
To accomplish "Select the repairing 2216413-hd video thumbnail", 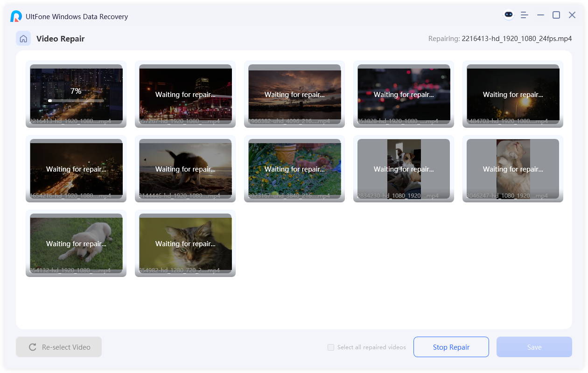I will coord(76,94).
